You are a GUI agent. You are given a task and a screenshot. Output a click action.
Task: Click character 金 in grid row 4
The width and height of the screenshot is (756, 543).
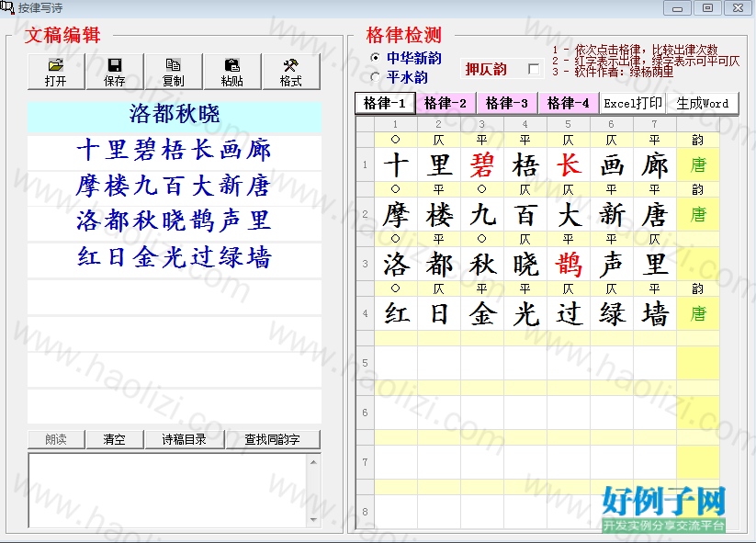coord(482,314)
